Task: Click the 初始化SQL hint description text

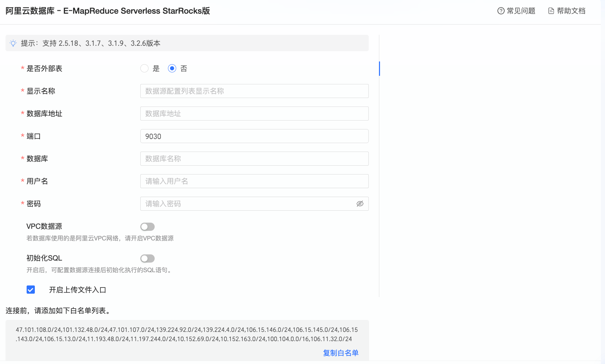Action: tap(99, 270)
